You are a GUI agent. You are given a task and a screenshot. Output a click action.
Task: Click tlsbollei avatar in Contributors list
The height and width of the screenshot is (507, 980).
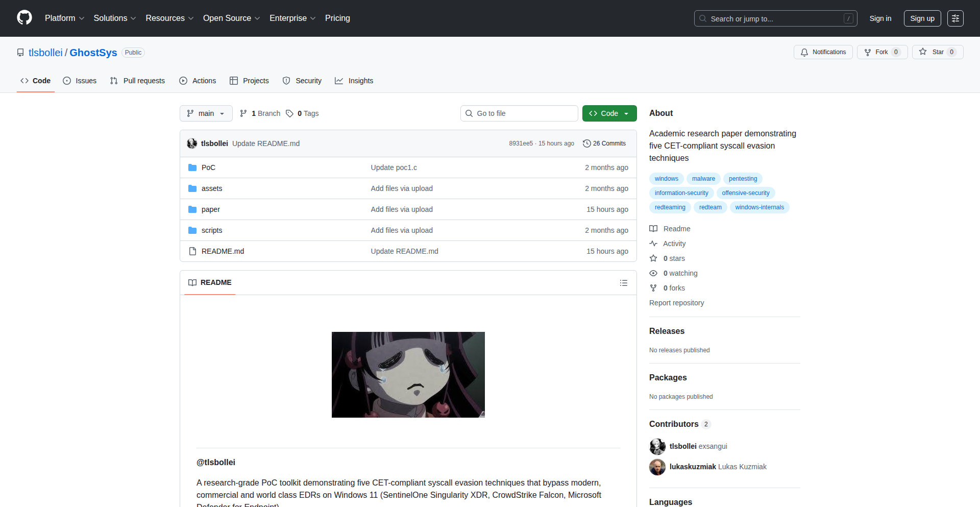click(x=657, y=446)
